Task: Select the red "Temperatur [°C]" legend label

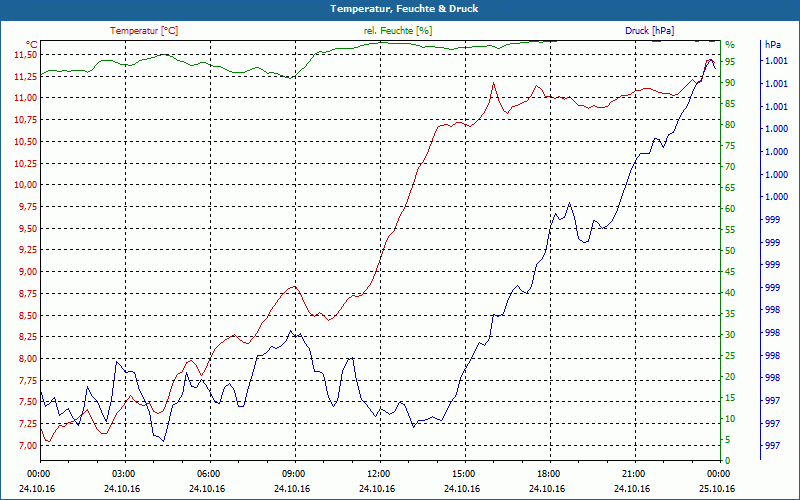Action: pos(144,31)
